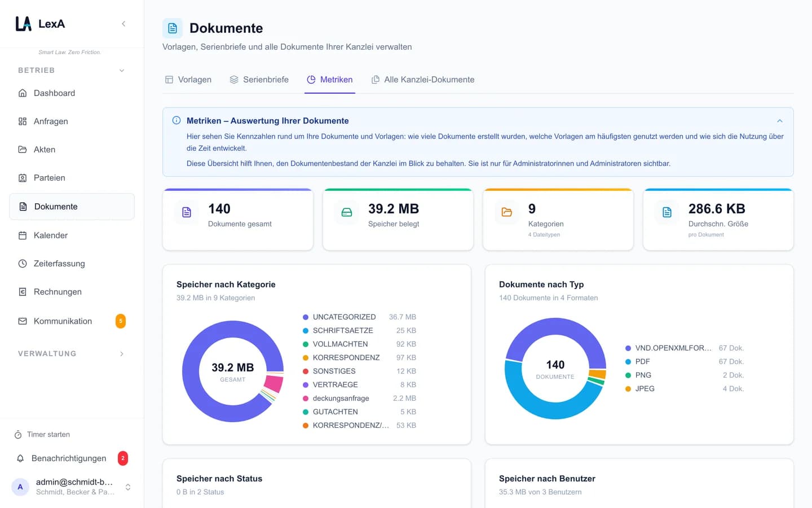Click the PDF blue legend dot
Viewport: 812px width, 508px height.
click(x=628, y=362)
